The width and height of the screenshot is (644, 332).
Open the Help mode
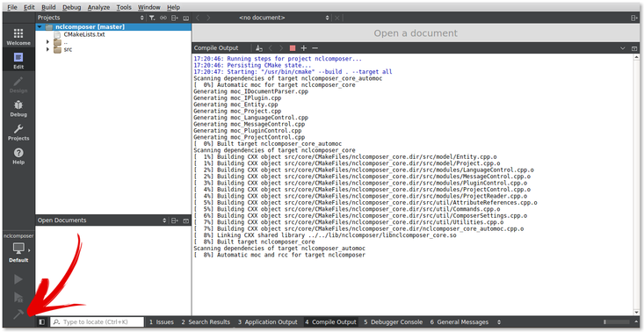18,156
